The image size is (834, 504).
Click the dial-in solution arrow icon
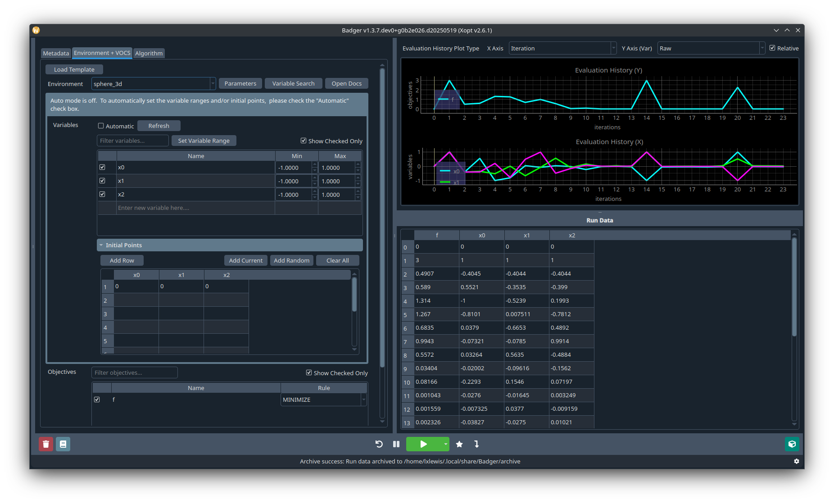coord(476,444)
